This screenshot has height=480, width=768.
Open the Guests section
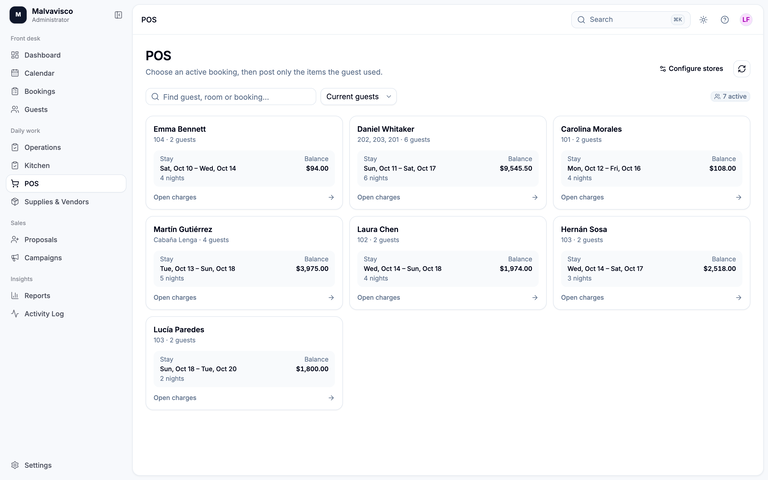66,109
